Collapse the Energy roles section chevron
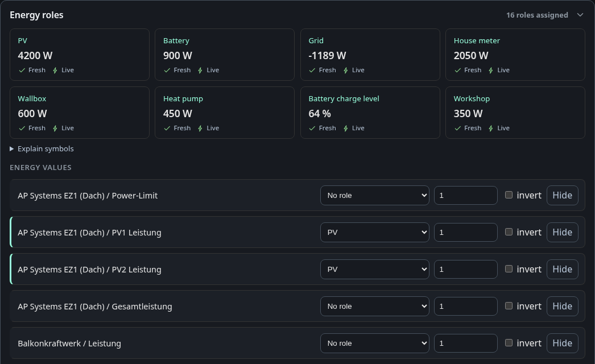This screenshot has width=595, height=364. point(580,15)
